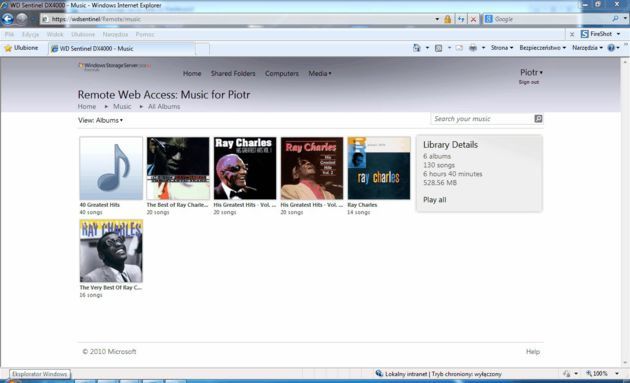Expand the View: Albums dropdown
Viewport: 630px width, 383px height.
click(x=100, y=120)
